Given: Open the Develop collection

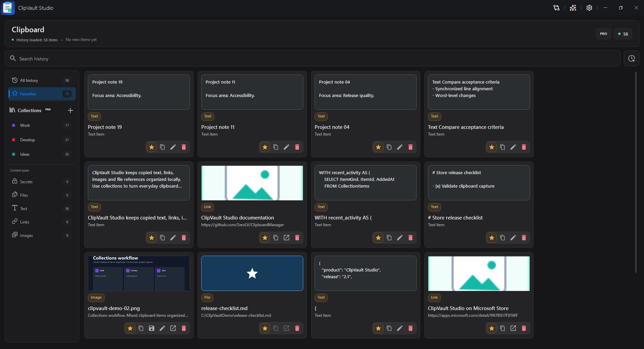Looking at the screenshot, I should (x=42, y=140).
